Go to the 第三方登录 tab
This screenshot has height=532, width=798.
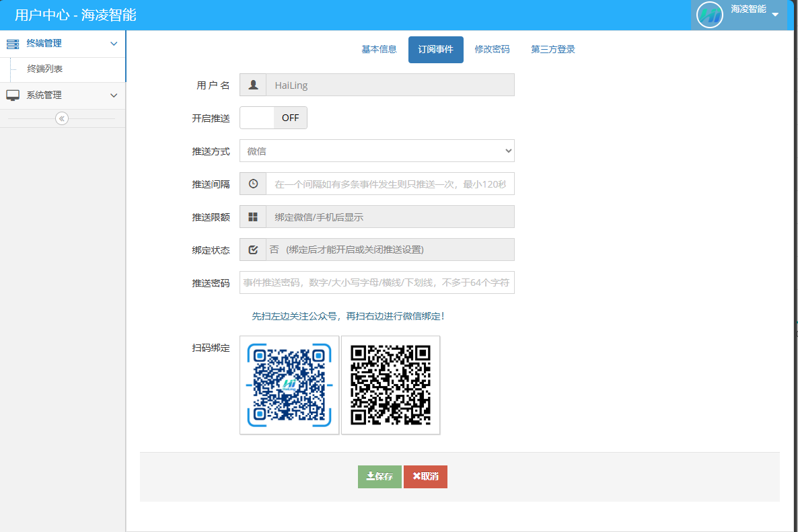pos(553,49)
